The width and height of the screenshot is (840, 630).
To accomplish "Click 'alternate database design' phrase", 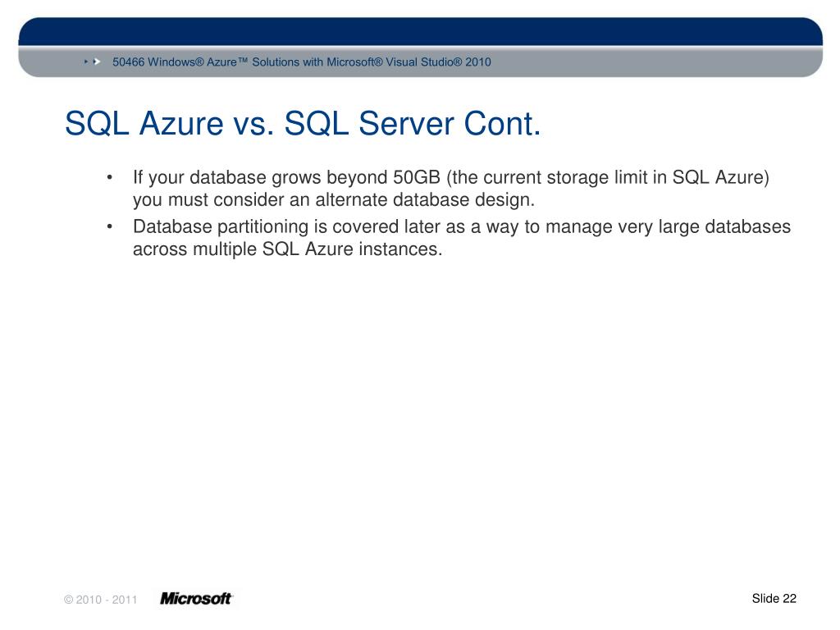I will pos(424,200).
